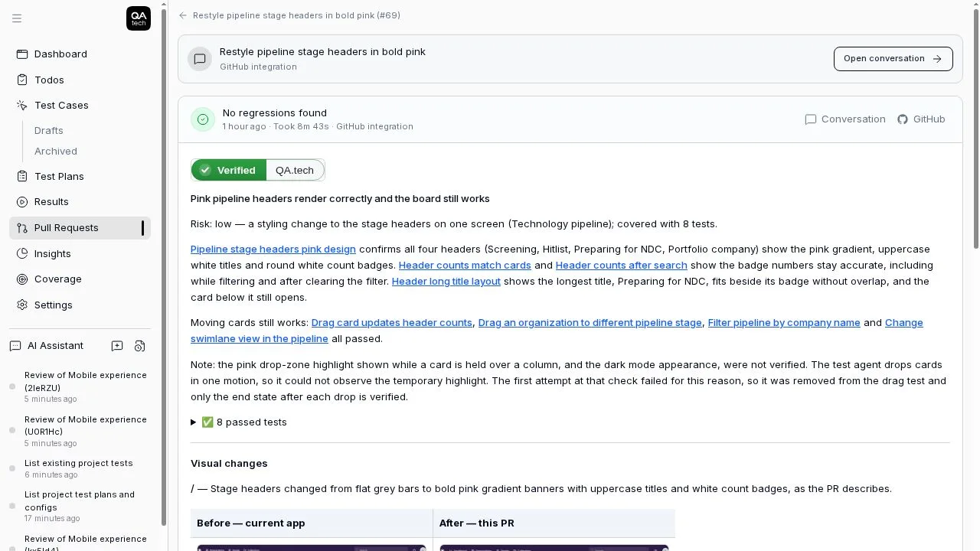Click the conversation bubble icon in header card
Image resolution: width=980 pixels, height=551 pixels.
pyautogui.click(x=200, y=58)
